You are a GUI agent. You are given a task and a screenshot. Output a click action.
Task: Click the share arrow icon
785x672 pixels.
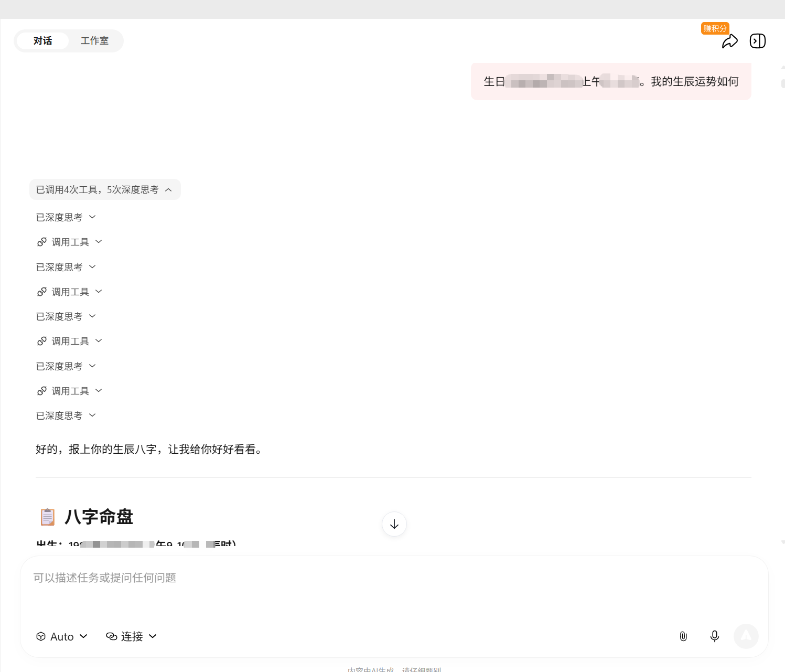729,41
